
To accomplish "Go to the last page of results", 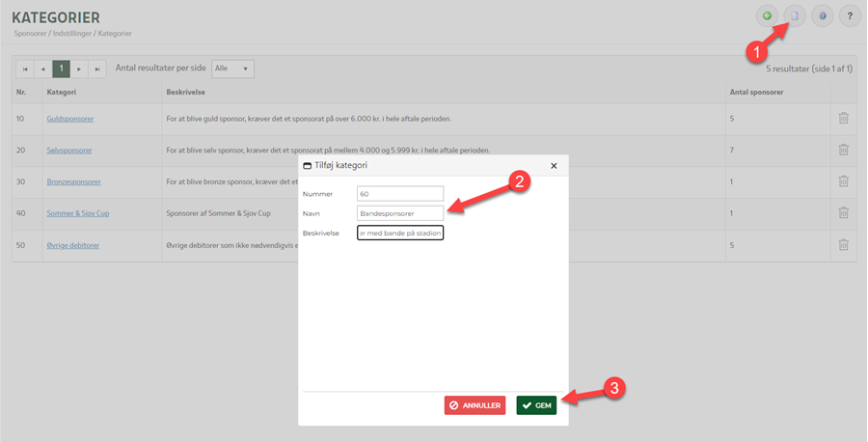I will [x=96, y=69].
